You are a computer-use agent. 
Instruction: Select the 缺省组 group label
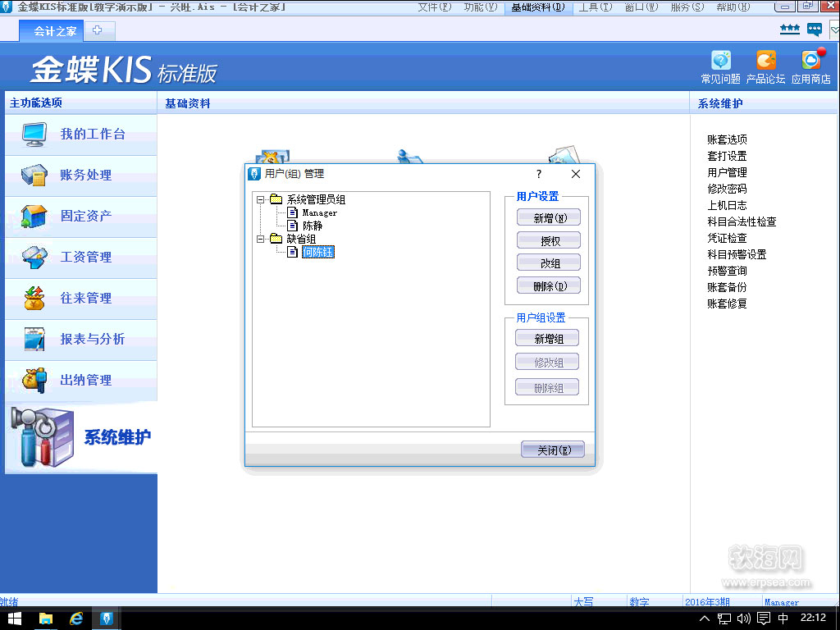coord(301,239)
